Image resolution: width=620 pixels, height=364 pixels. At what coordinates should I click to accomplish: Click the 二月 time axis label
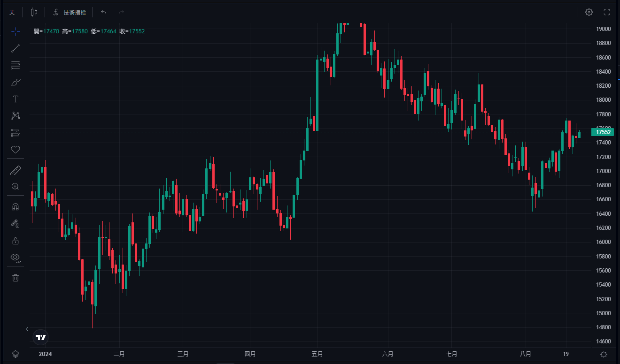pos(119,354)
